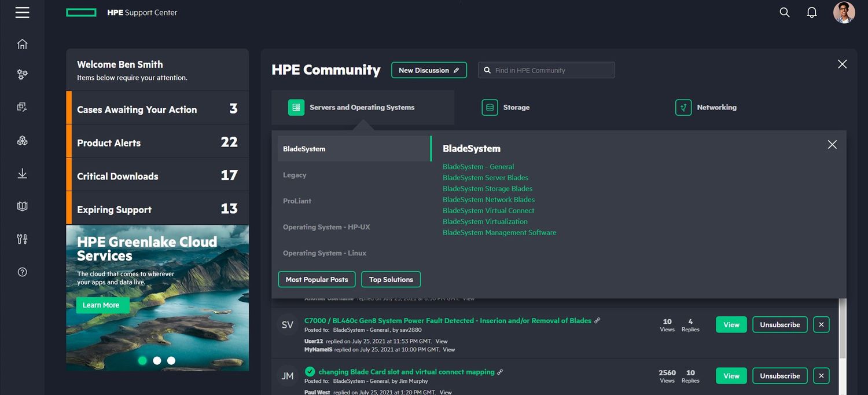The height and width of the screenshot is (395, 868).
Task: Focus the Find in HPE Community field
Action: point(546,70)
